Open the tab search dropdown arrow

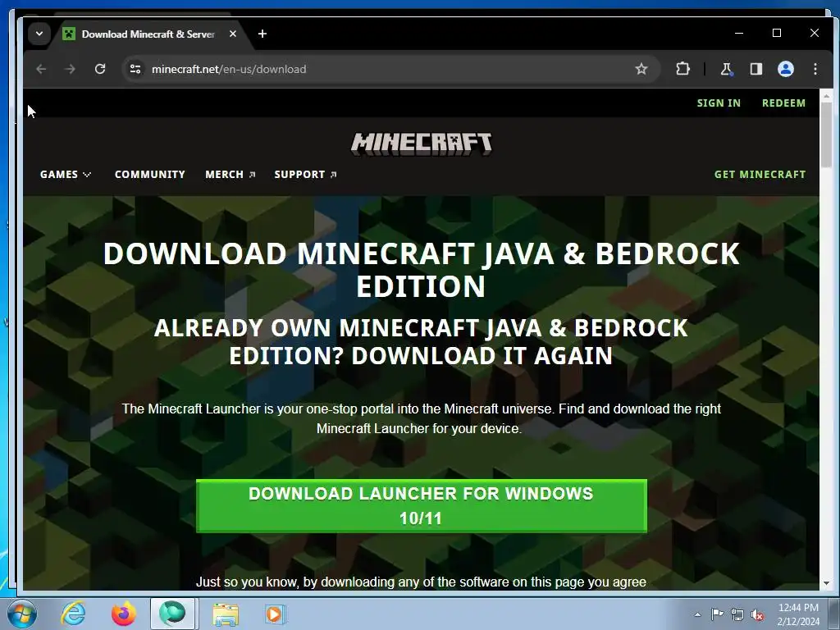click(x=39, y=34)
